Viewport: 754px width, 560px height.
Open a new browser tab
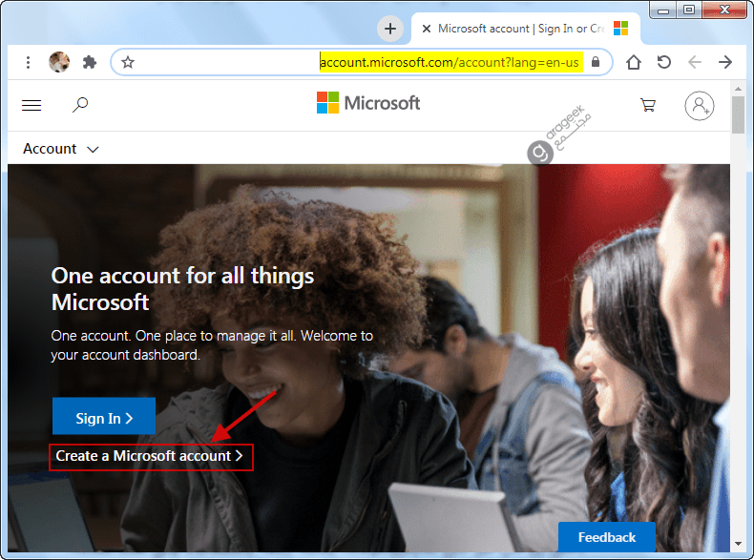pyautogui.click(x=390, y=29)
